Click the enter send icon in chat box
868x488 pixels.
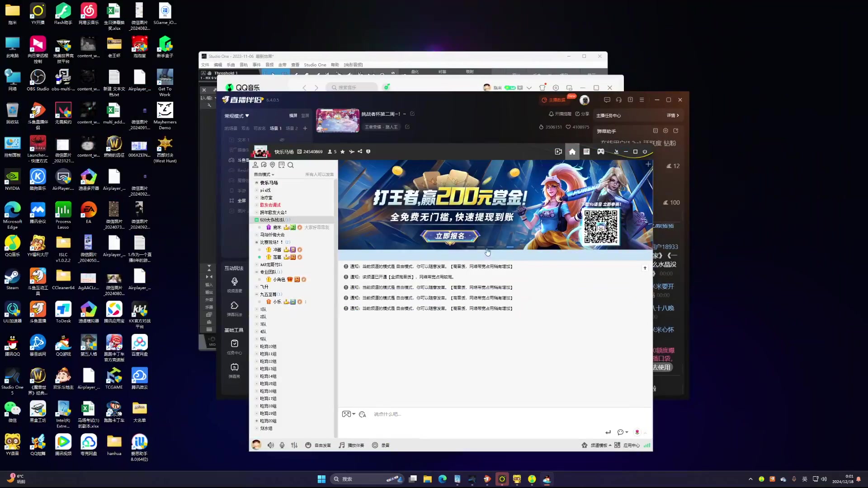(x=608, y=432)
